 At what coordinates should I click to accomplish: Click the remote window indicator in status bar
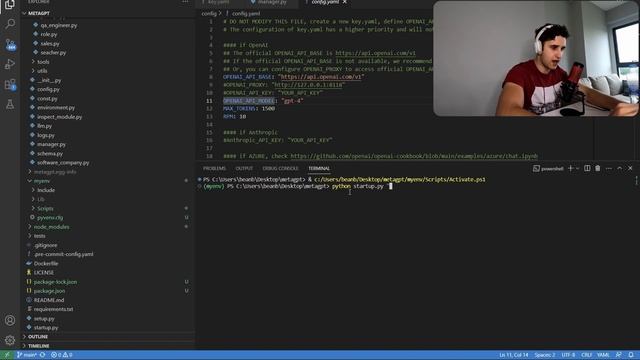click(7, 355)
